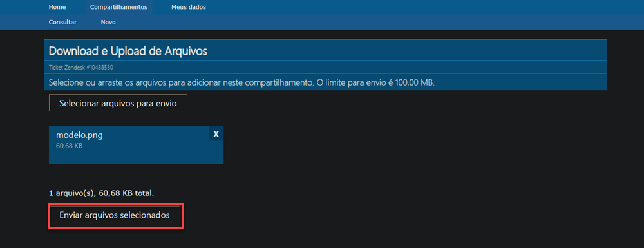Click Enviar arquivos selecionados button
The height and width of the screenshot is (248, 644).
tap(115, 215)
